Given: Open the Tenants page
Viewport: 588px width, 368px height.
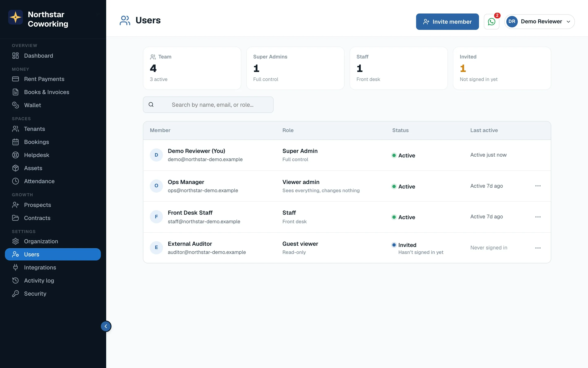Looking at the screenshot, I should [53, 129].
